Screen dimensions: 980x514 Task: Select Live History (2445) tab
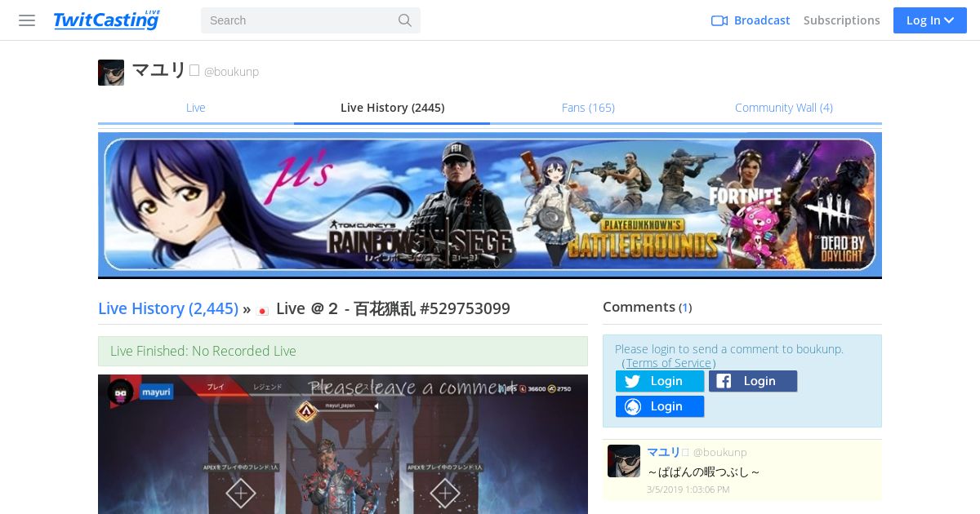tap(392, 108)
